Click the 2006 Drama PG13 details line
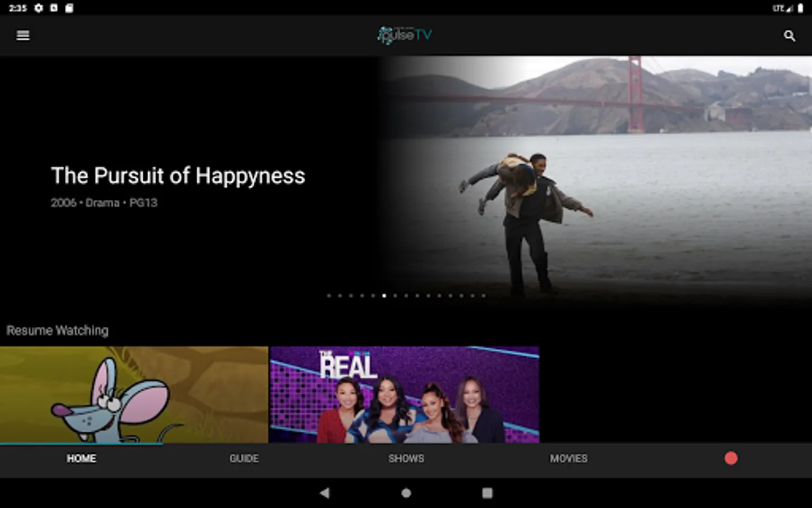Screen dimensions: 812x508 [104, 203]
